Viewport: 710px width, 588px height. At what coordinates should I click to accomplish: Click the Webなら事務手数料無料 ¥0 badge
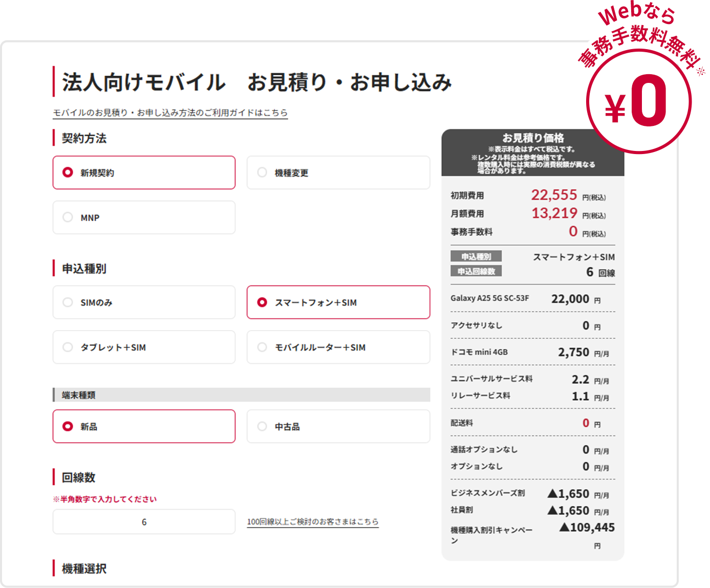(x=639, y=77)
